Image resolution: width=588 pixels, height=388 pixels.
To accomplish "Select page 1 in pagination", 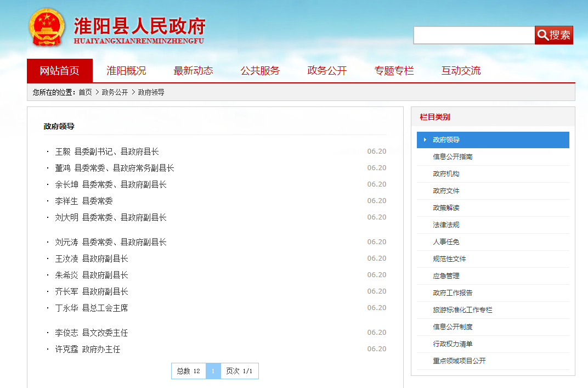I will [213, 371].
